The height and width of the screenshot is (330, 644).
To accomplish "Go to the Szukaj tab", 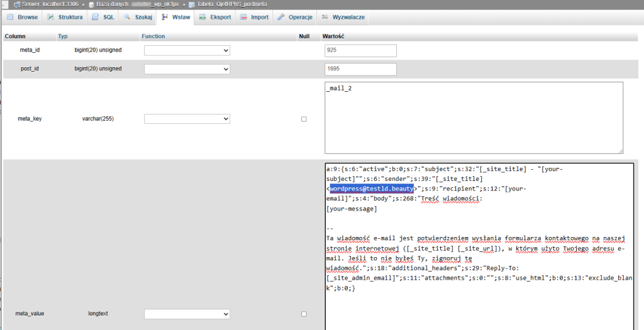I will point(138,17).
